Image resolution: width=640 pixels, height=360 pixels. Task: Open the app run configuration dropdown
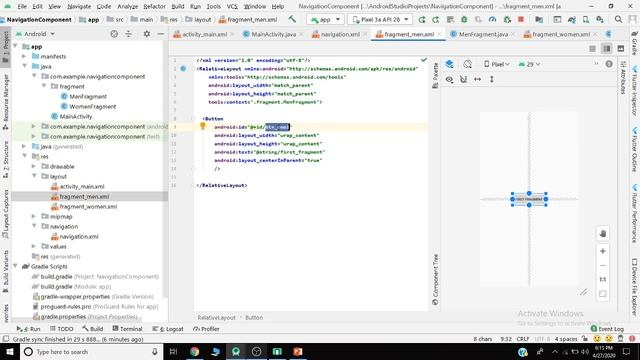click(325, 19)
